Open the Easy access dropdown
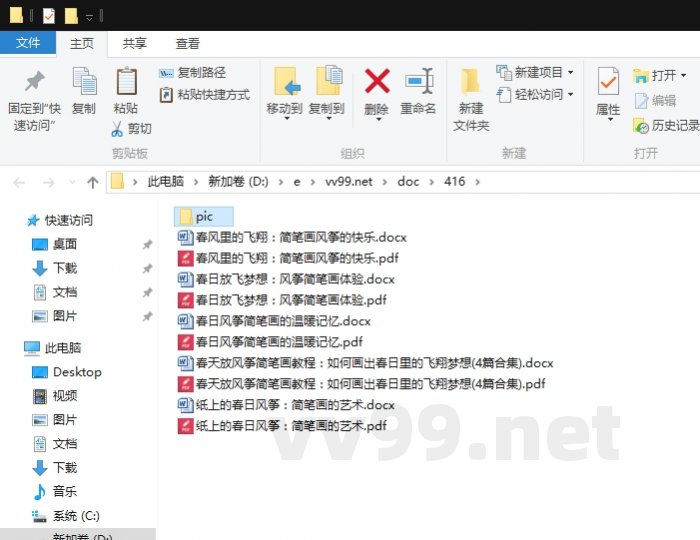The width and height of the screenshot is (700, 540). pyautogui.click(x=535, y=95)
